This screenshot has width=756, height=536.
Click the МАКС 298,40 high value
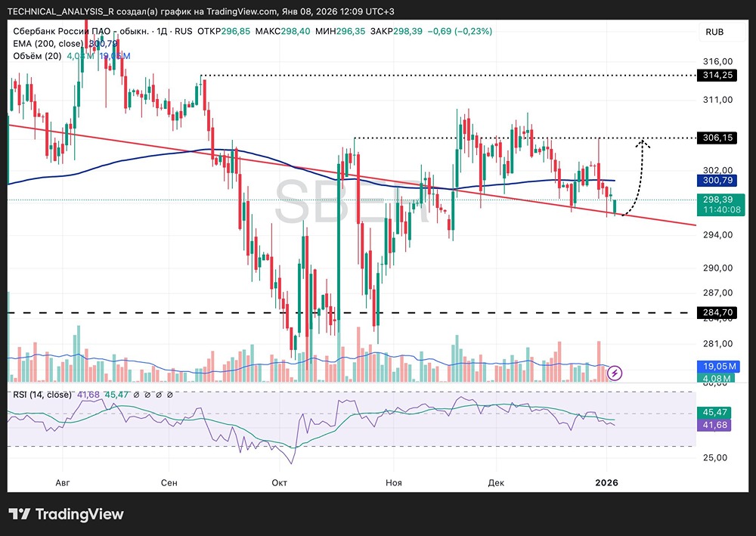point(283,31)
